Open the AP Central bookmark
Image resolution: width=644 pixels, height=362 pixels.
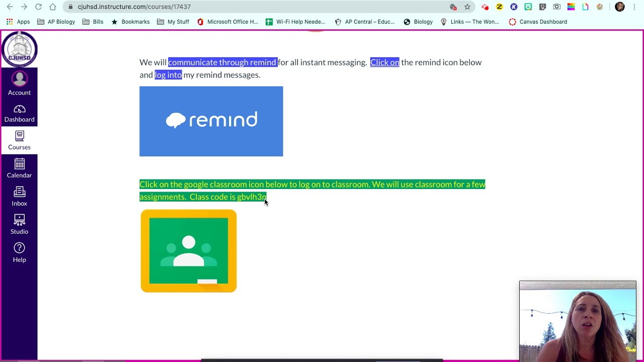click(x=365, y=22)
